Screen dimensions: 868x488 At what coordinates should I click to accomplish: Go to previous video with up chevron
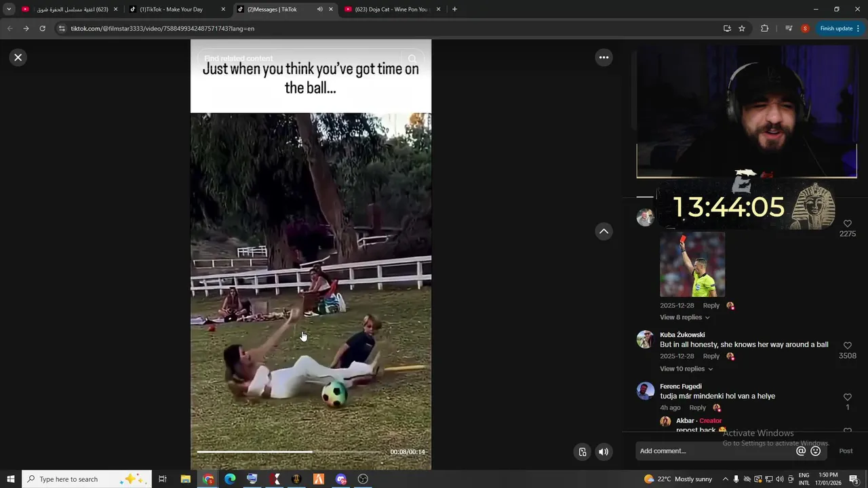(x=604, y=232)
